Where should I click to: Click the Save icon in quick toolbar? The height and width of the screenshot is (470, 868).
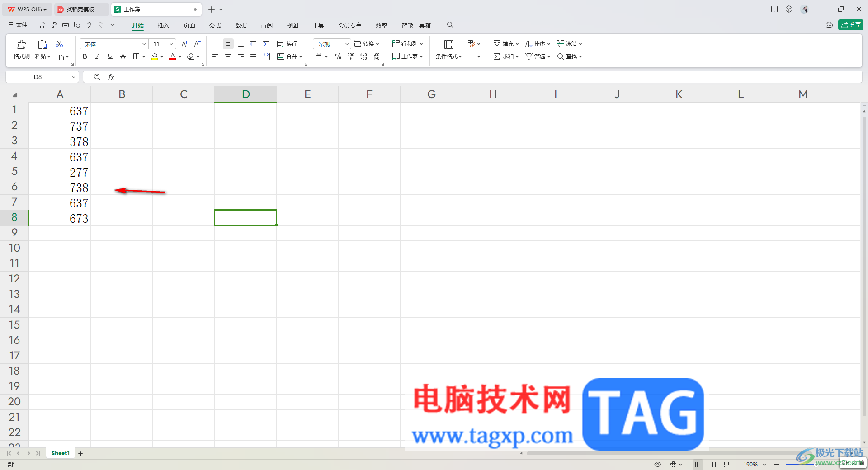[42, 25]
